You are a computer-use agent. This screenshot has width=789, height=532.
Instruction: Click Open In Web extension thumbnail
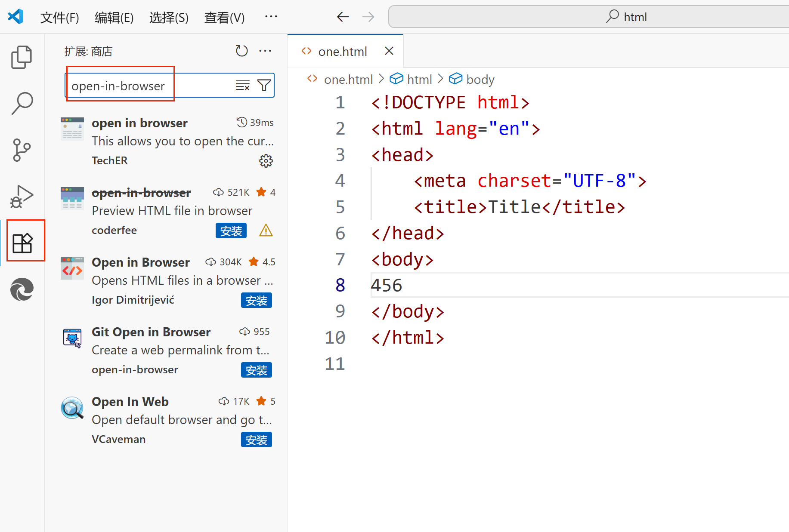click(x=72, y=407)
